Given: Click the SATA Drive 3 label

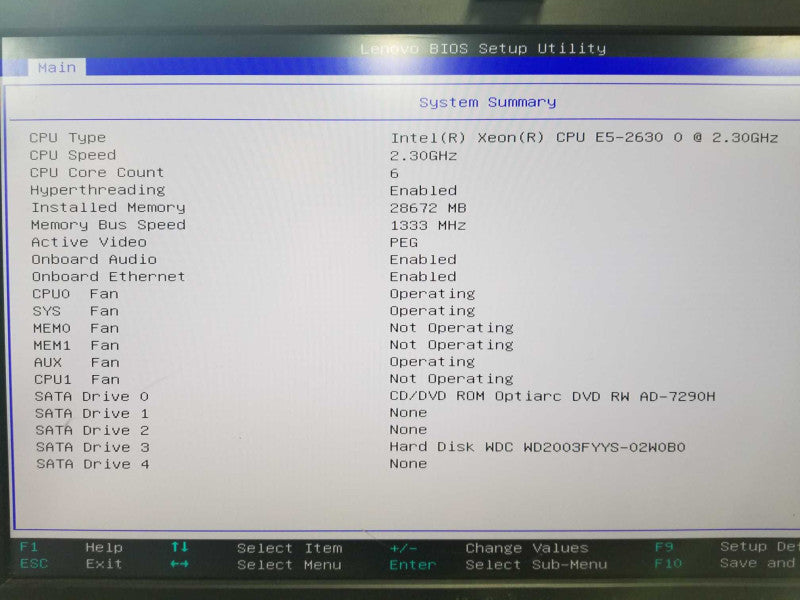Looking at the screenshot, I should click(93, 447).
